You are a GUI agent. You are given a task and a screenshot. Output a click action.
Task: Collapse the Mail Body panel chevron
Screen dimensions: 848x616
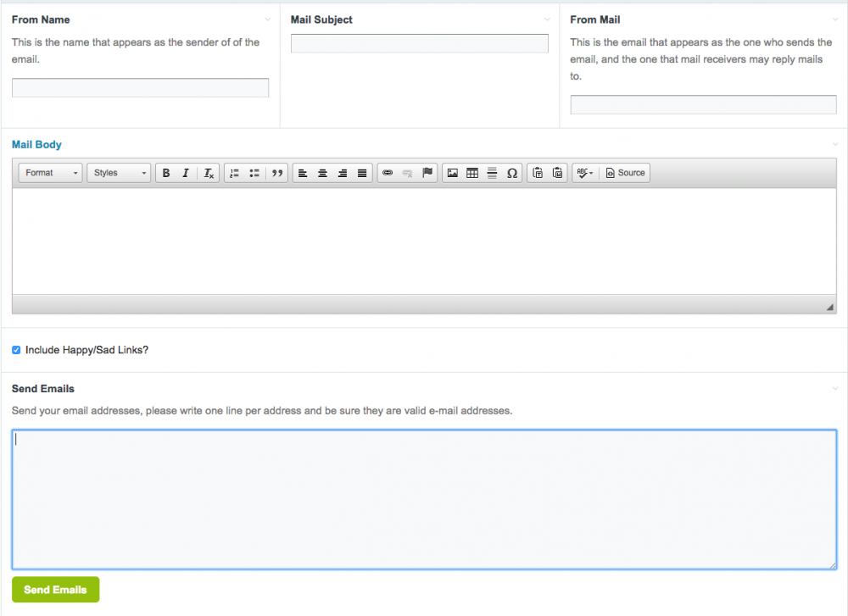[x=836, y=145]
